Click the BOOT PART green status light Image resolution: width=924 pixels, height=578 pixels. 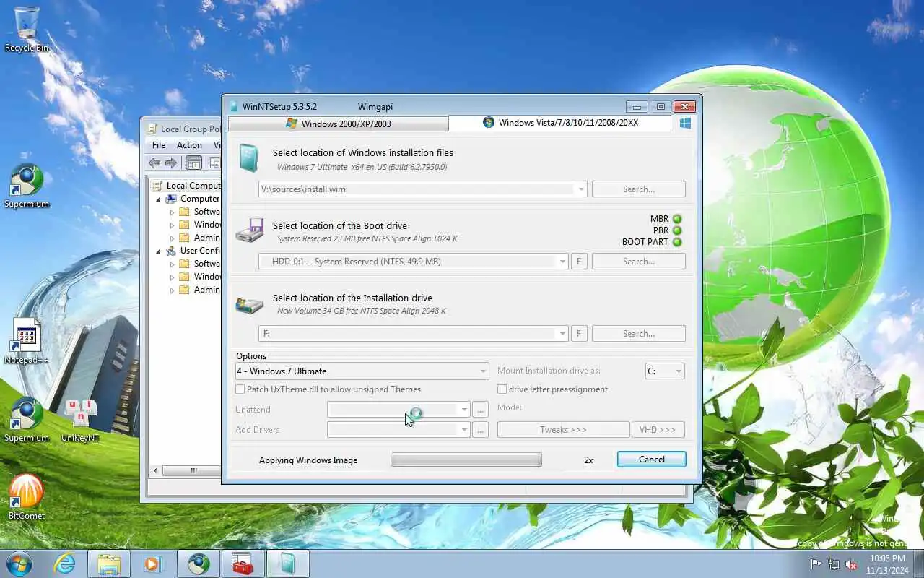677,242
